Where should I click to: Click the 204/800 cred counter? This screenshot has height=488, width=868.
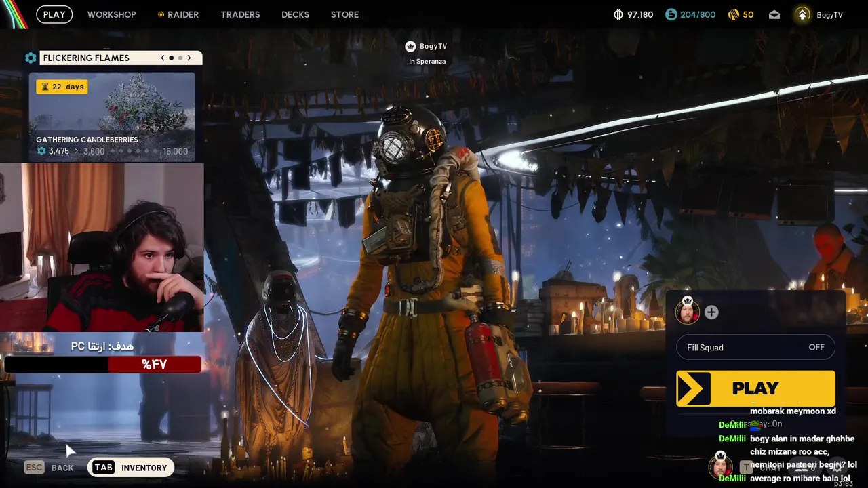click(698, 14)
